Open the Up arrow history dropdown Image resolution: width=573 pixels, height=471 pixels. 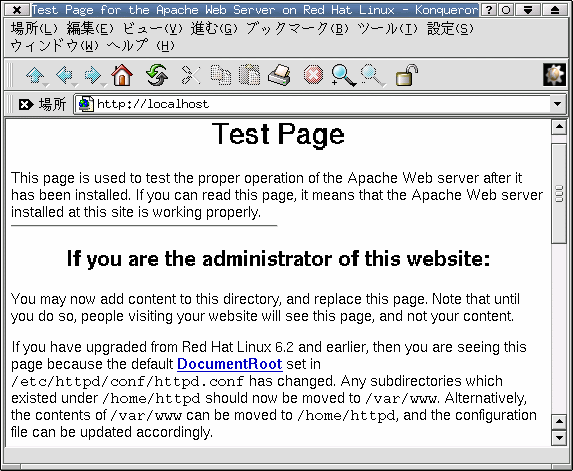click(x=46, y=86)
